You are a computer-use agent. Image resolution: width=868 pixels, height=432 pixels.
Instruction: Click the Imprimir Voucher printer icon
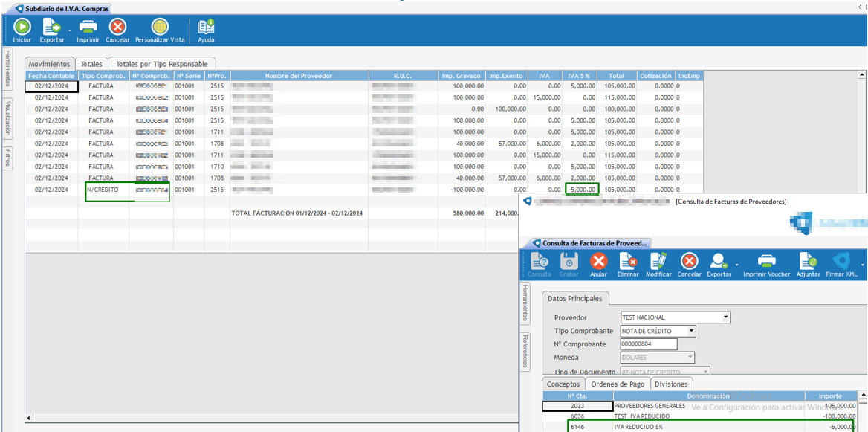(x=766, y=262)
